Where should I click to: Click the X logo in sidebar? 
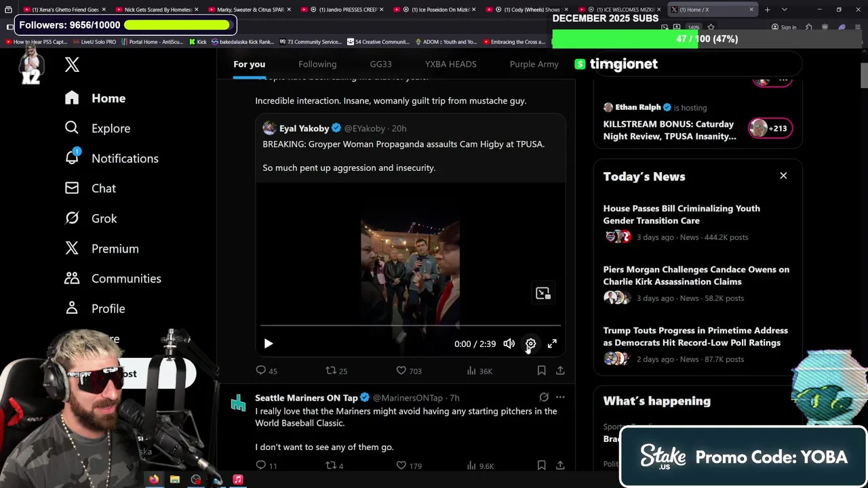pyautogui.click(x=72, y=64)
